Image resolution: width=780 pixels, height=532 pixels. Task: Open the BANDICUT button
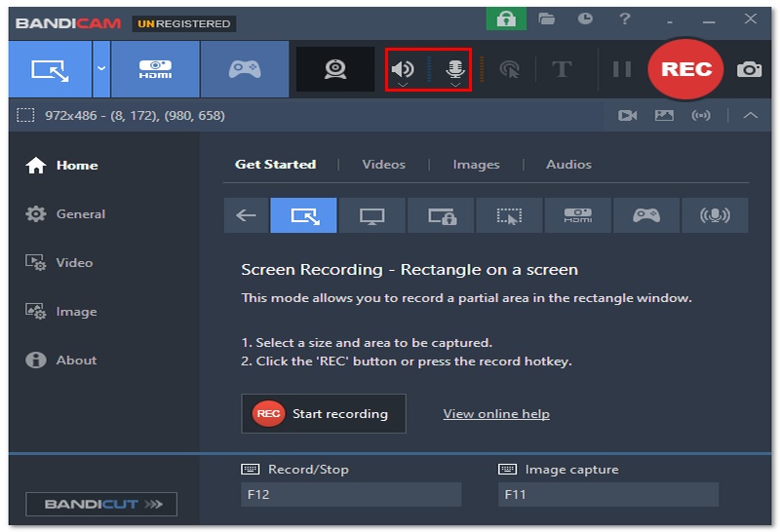(101, 504)
